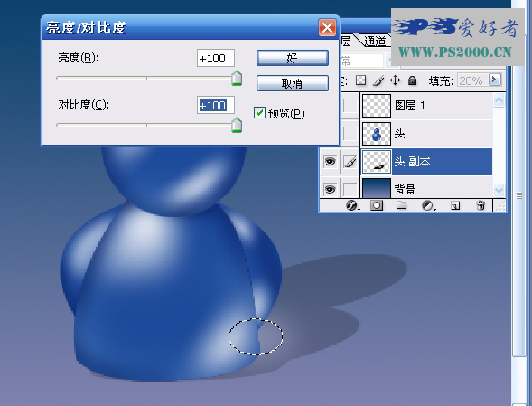Add a layer mask icon
532x406 pixels.
click(377, 205)
